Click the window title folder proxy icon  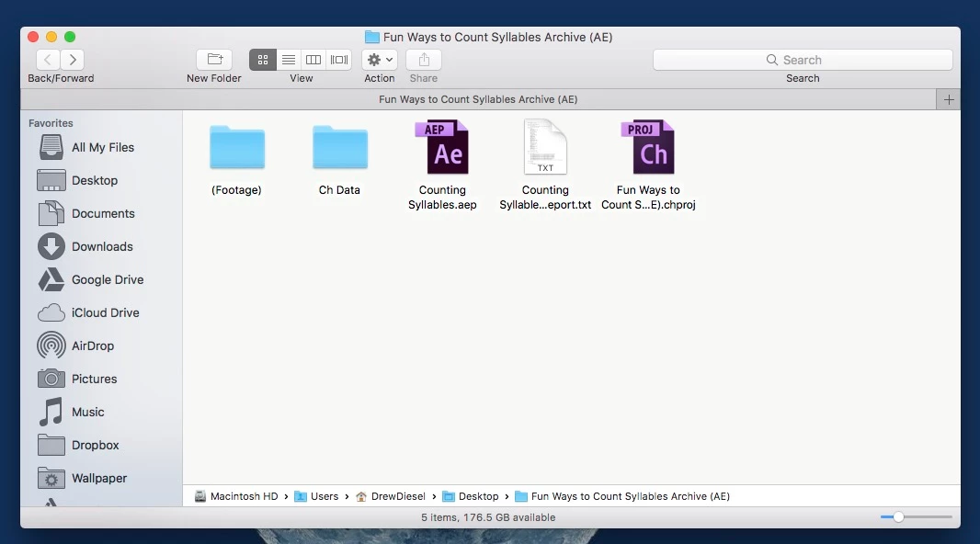(x=372, y=38)
